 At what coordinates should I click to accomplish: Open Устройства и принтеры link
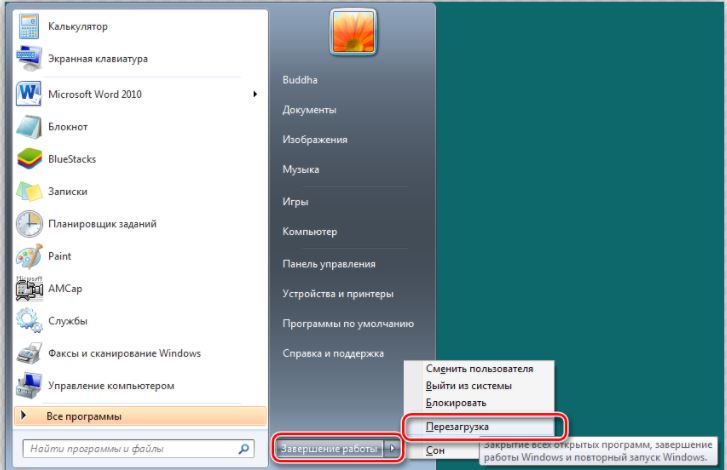coord(338,293)
